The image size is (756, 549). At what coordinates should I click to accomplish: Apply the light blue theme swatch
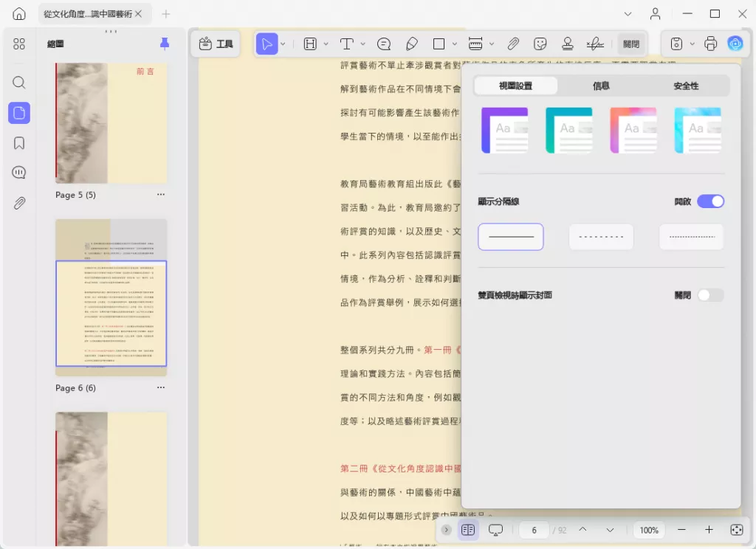pos(698,131)
